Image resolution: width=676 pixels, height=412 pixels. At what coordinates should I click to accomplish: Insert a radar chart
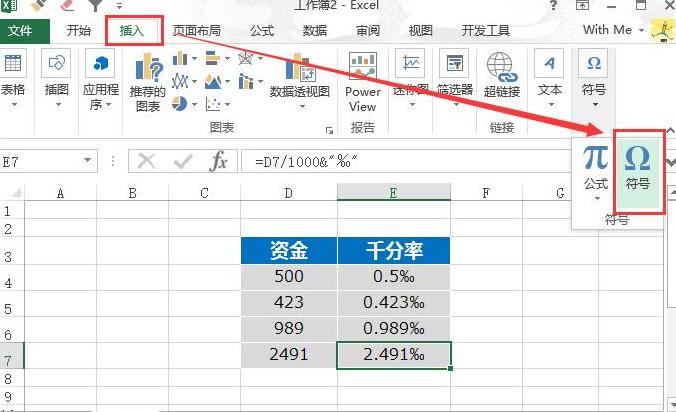[x=250, y=58]
